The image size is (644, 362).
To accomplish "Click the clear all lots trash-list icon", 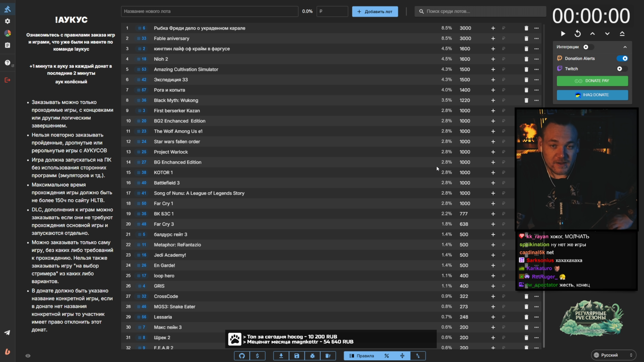I will [x=328, y=356].
